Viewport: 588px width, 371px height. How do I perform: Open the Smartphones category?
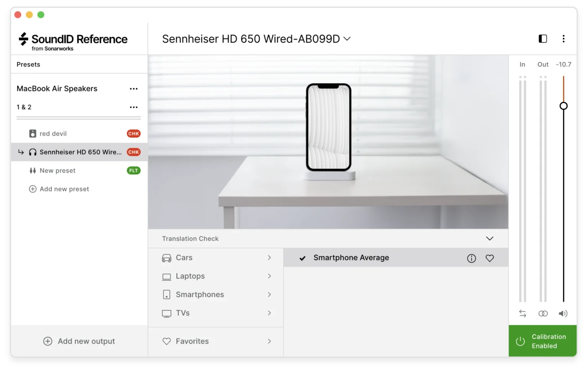coord(216,294)
